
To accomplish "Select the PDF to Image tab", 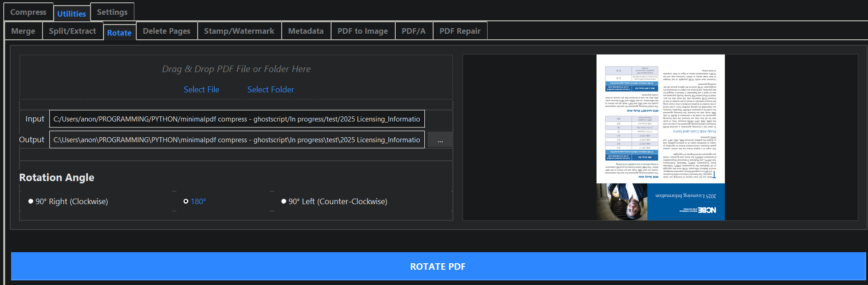I will point(362,31).
